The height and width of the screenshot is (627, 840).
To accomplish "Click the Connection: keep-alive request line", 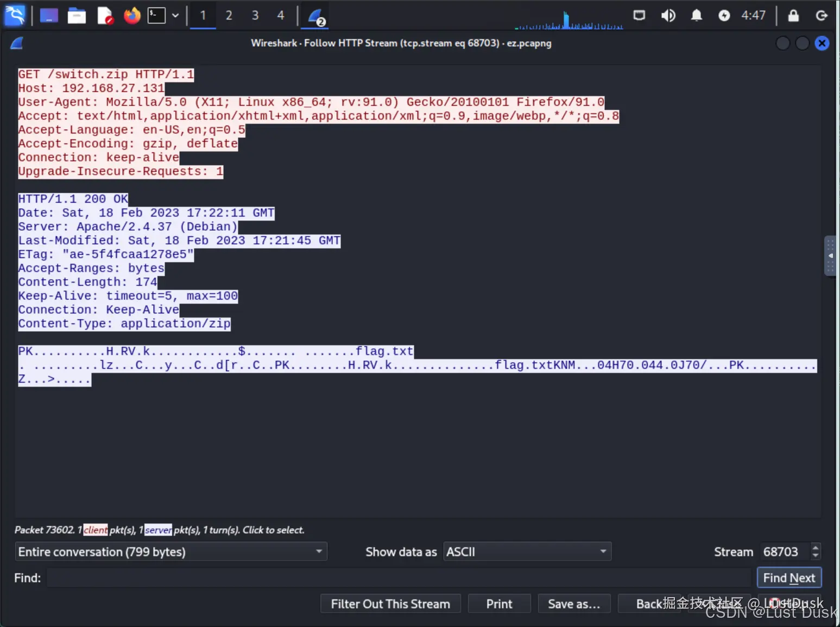I will click(99, 158).
